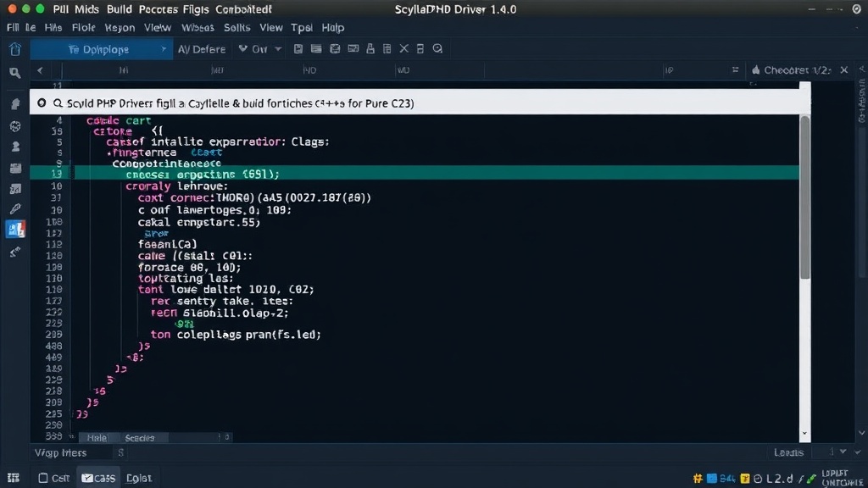Open the View menu after Keyon
The image size is (868, 488).
[x=157, y=28]
